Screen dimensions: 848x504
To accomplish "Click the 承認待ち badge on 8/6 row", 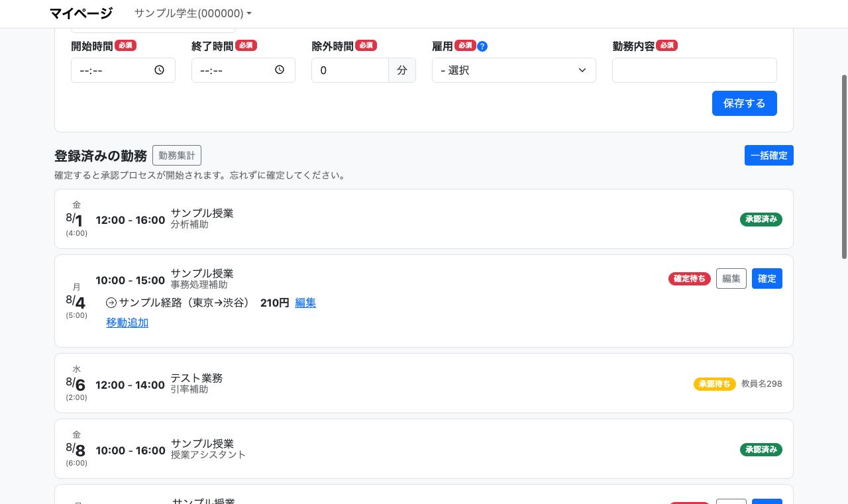I will point(715,384).
